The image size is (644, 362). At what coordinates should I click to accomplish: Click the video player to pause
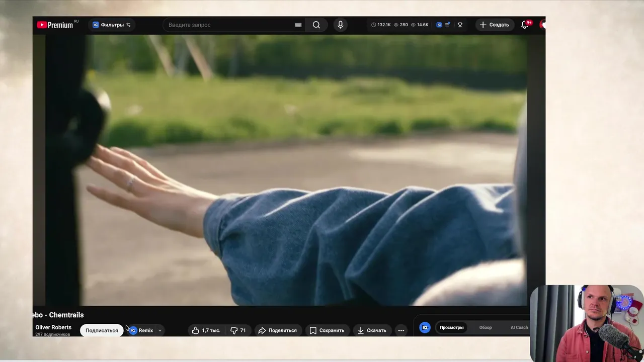286,170
